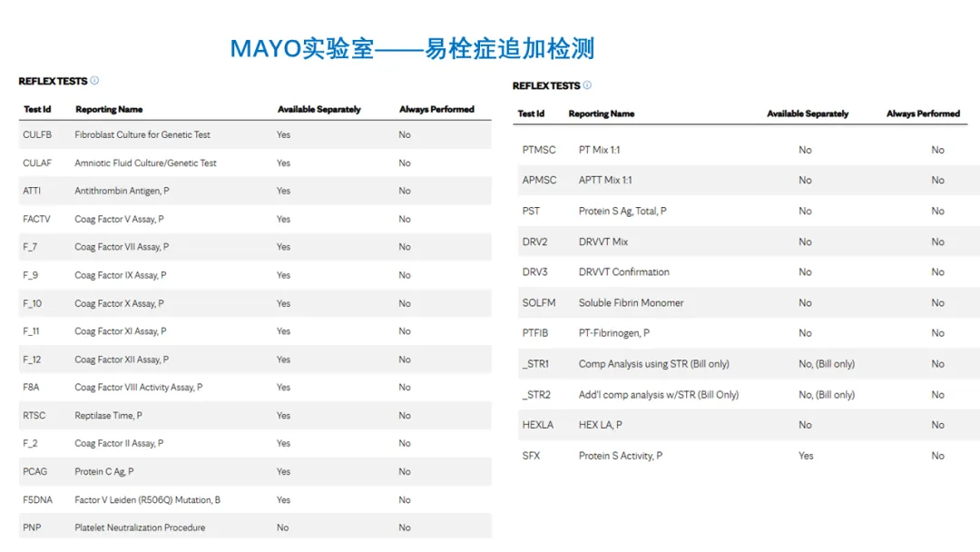Select Coag Factor II Assay, P

coord(120,443)
